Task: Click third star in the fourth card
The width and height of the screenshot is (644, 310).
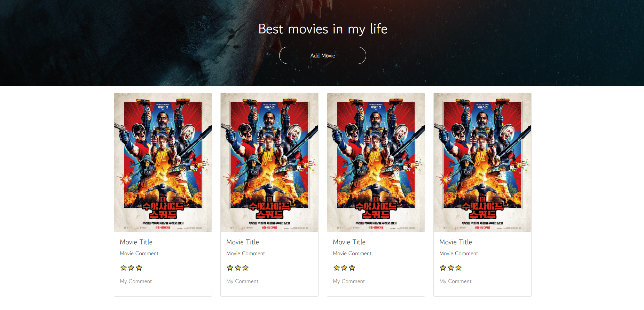Action: click(x=458, y=268)
